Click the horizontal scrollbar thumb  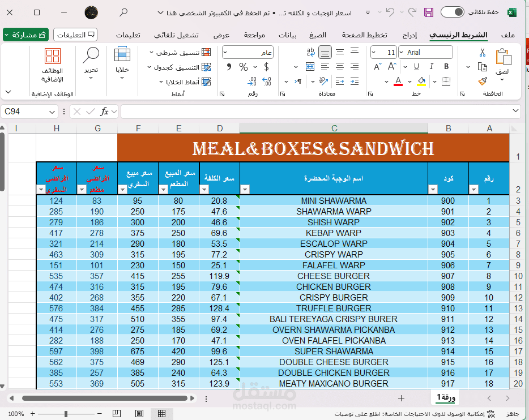click(105, 398)
